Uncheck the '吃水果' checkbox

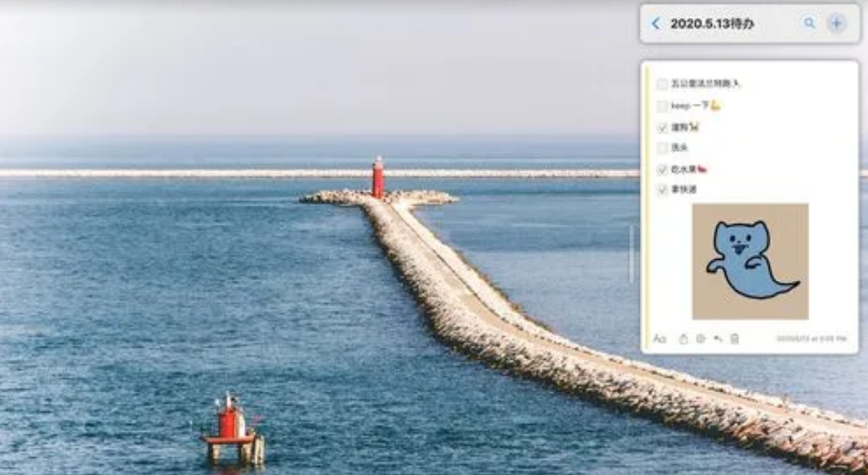tap(663, 170)
